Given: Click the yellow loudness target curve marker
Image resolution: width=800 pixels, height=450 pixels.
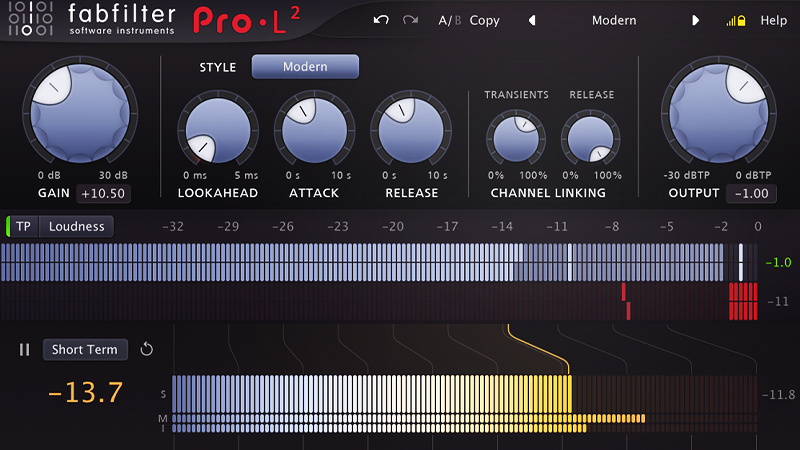Looking at the screenshot, I should pyautogui.click(x=538, y=347).
